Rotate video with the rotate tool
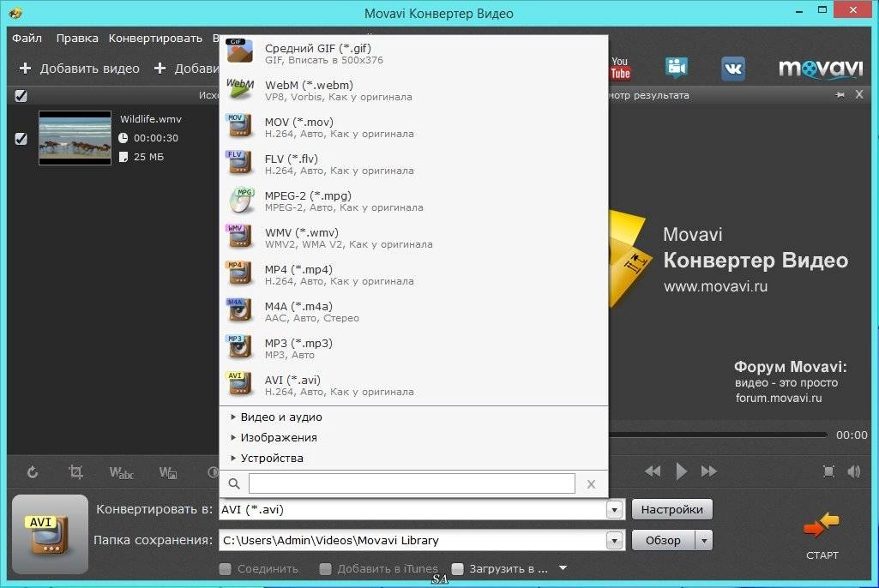 [x=33, y=472]
